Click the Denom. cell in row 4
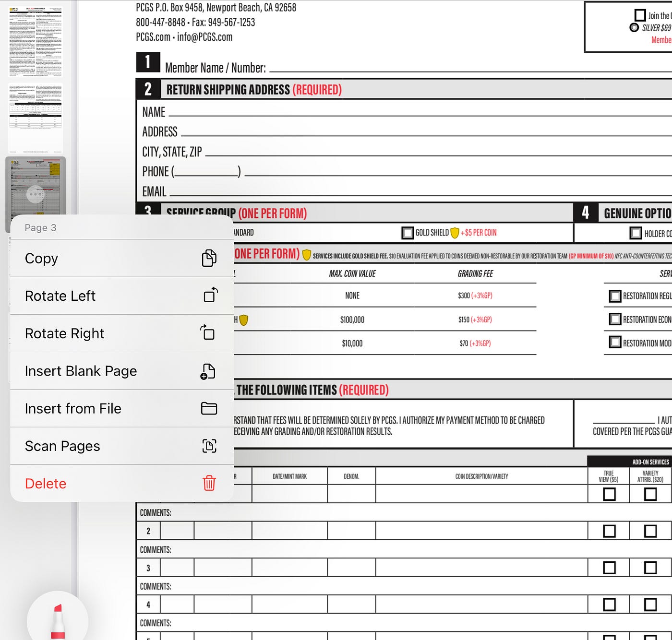 (351, 604)
